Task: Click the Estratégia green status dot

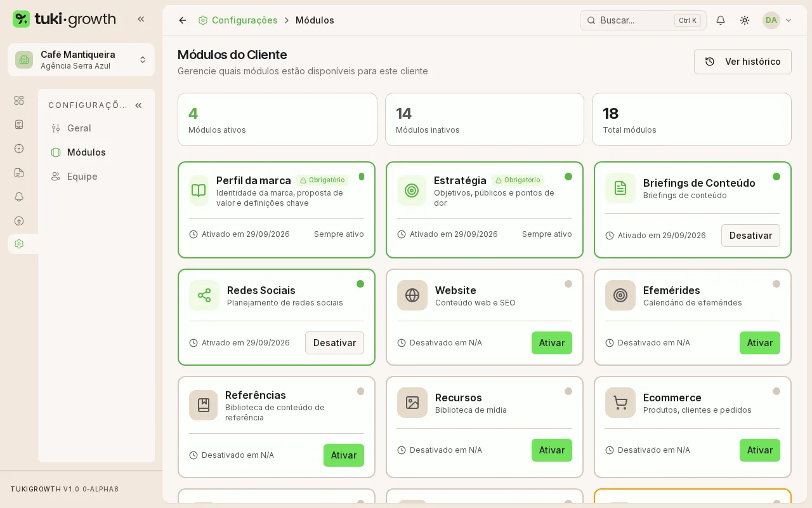Action: point(568,177)
